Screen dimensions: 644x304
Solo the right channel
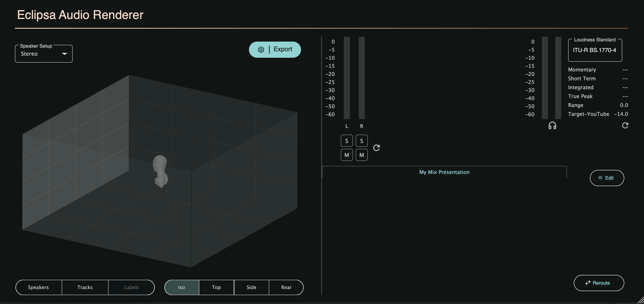pyautogui.click(x=361, y=141)
